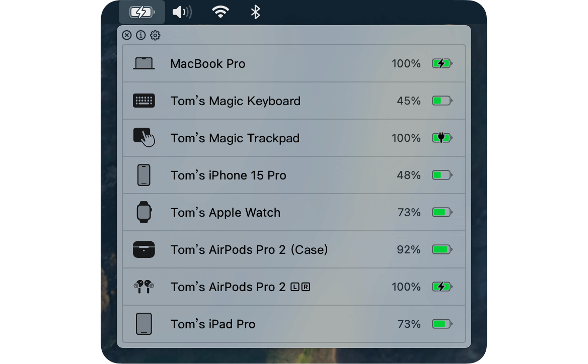Click the Magic Keyboard device icon
This screenshot has width=588, height=364.
pyautogui.click(x=143, y=101)
